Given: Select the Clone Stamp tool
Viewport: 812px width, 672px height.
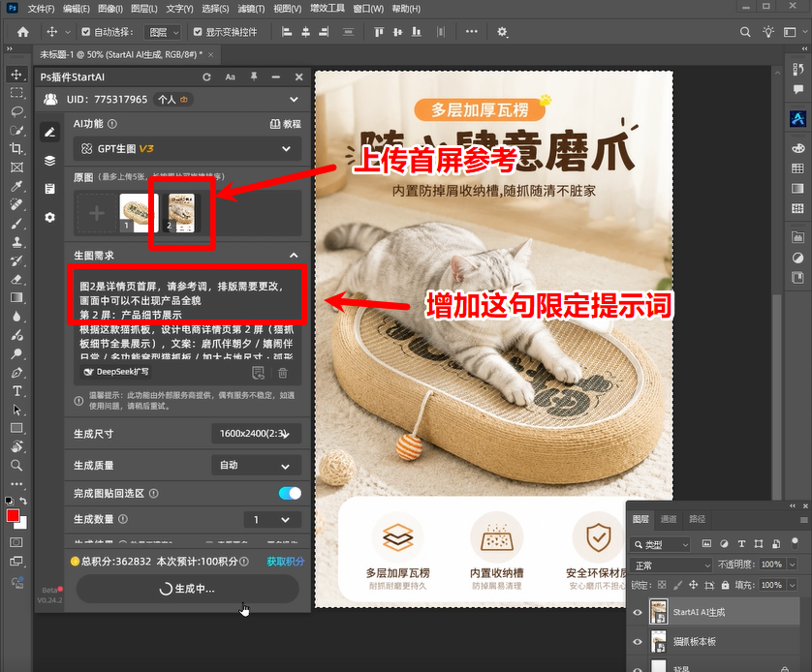Looking at the screenshot, I should point(16,241).
